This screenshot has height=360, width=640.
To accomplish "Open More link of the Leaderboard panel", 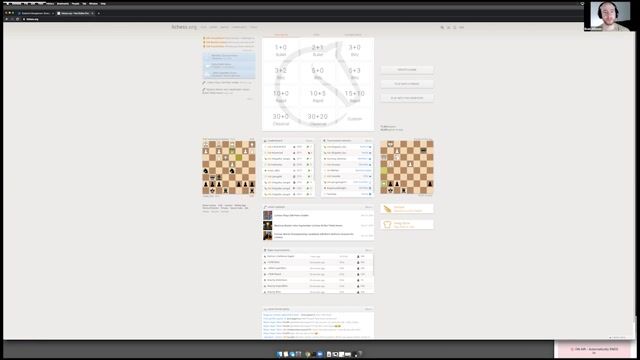I will click(309, 141).
